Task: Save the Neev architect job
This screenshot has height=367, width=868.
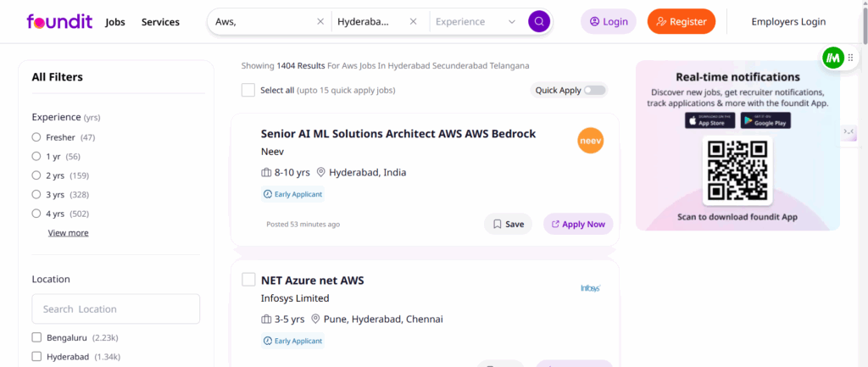Action: point(509,225)
